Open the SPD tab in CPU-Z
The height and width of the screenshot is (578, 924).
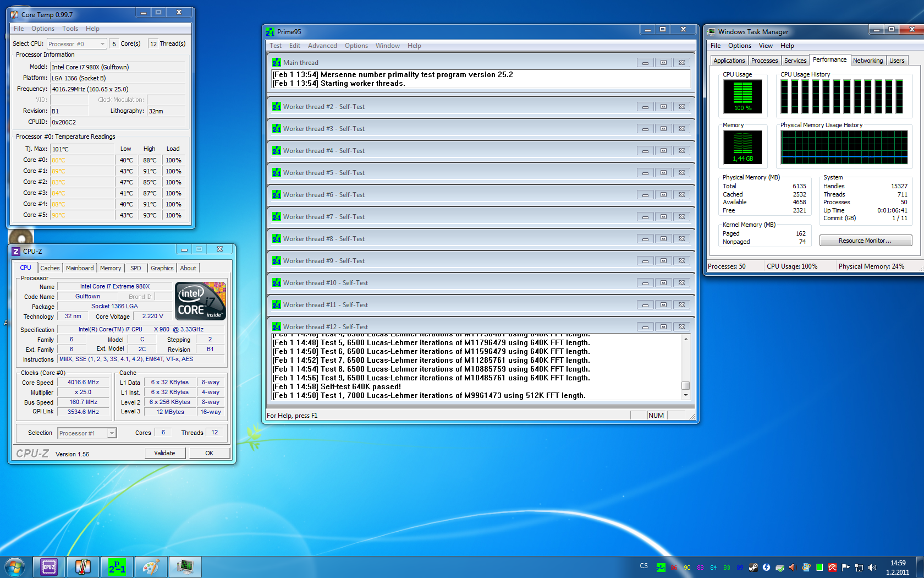pyautogui.click(x=136, y=268)
